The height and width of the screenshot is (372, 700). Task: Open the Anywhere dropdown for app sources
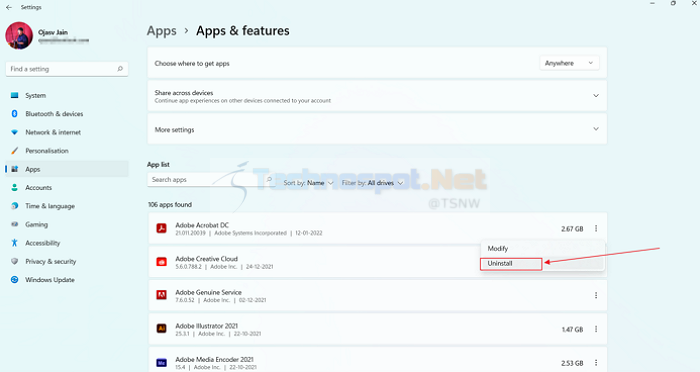point(569,63)
